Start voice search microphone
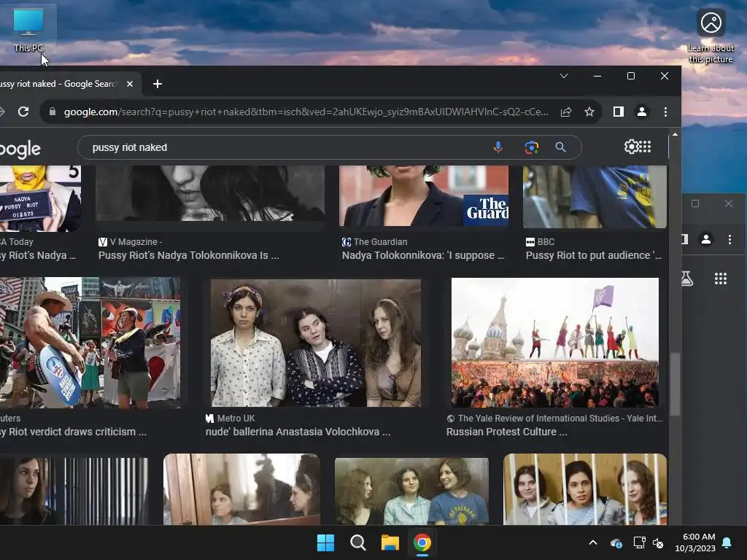747x560 pixels. (498, 147)
